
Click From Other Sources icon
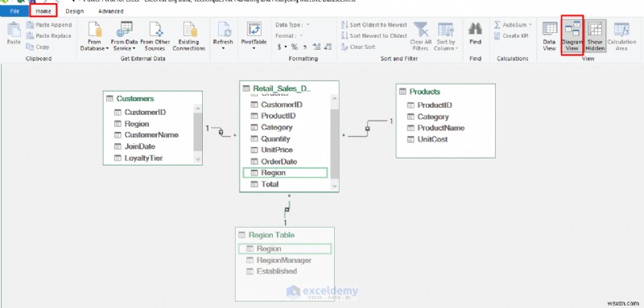[155, 36]
